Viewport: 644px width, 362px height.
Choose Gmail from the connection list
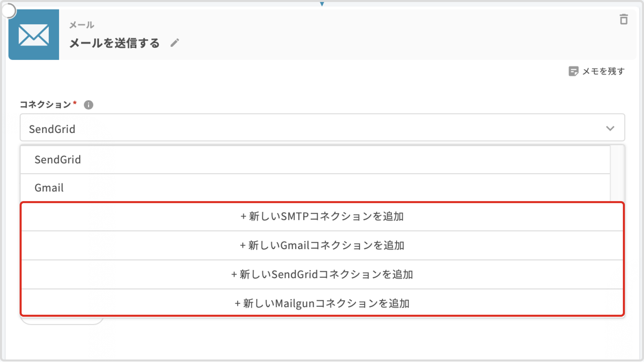(49, 188)
